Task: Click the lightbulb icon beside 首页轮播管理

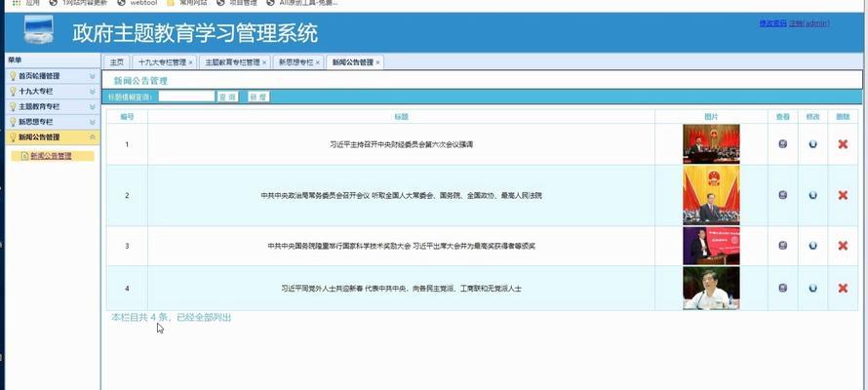Action: click(x=13, y=76)
